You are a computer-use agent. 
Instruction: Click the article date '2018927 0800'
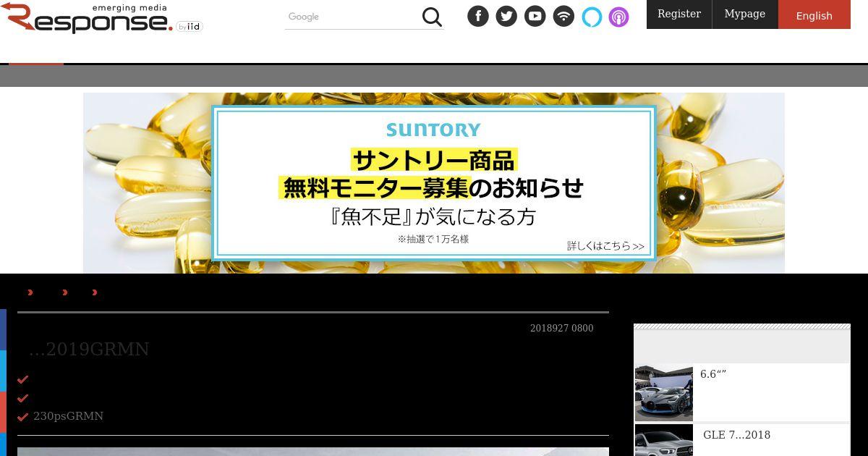(562, 329)
